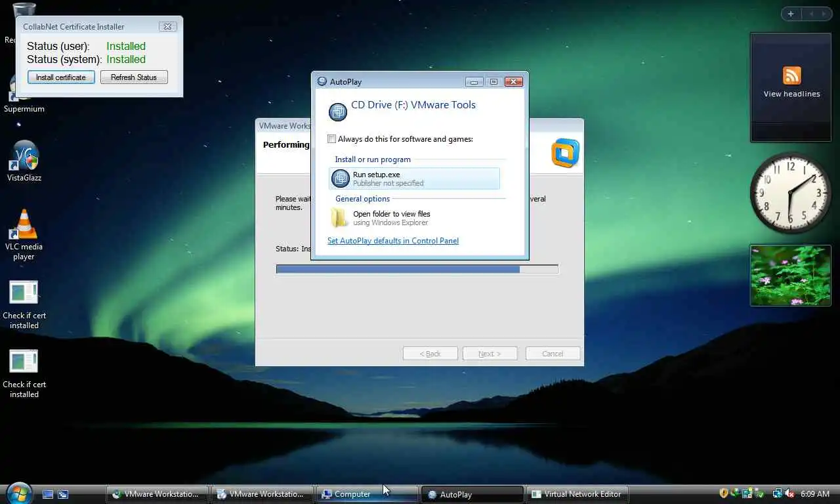Viewport: 840px width, 504px height.
Task: Click the CD Drive VMware Tools header icon
Action: coord(337,112)
